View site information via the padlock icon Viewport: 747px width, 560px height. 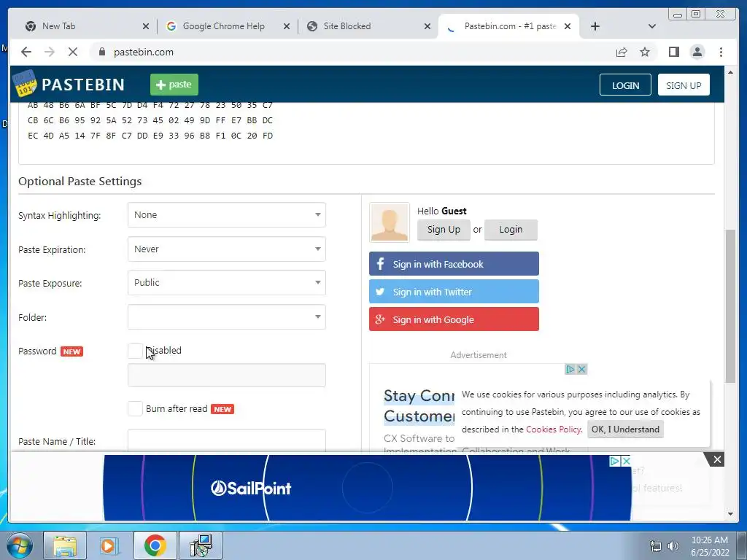tap(101, 52)
